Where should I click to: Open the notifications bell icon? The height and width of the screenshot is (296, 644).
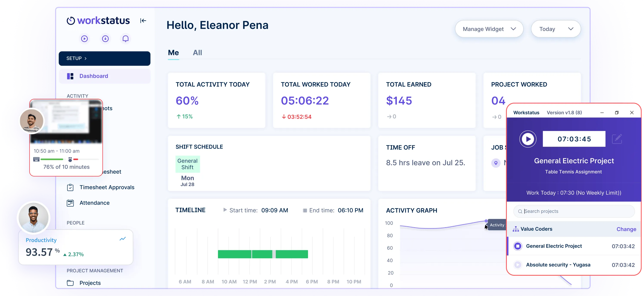click(x=126, y=39)
